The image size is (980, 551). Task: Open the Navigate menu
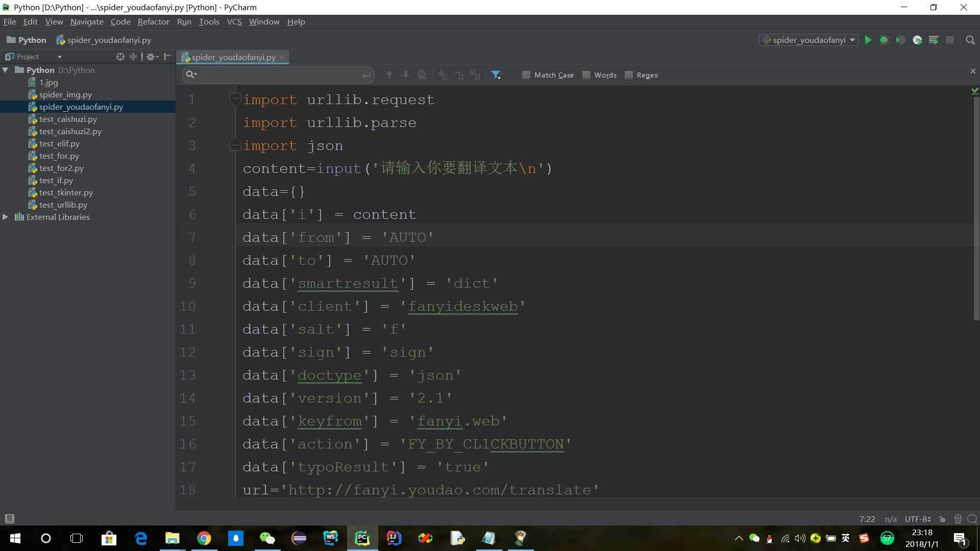pyautogui.click(x=87, y=21)
